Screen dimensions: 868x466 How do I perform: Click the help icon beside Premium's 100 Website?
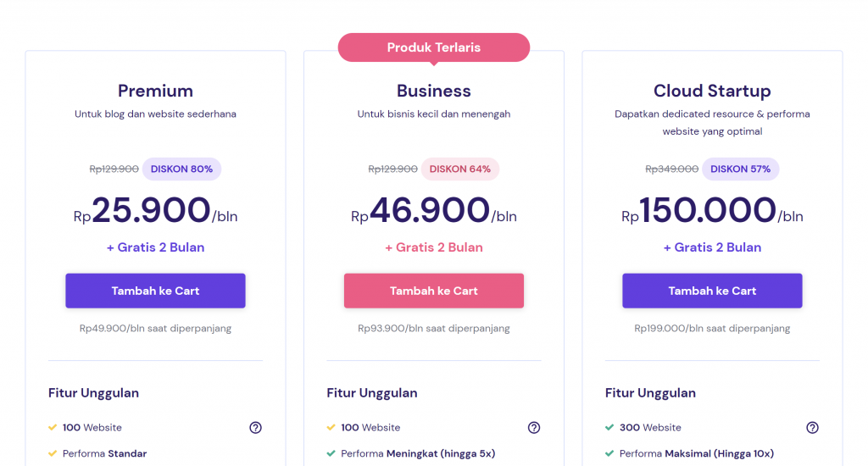[255, 428]
